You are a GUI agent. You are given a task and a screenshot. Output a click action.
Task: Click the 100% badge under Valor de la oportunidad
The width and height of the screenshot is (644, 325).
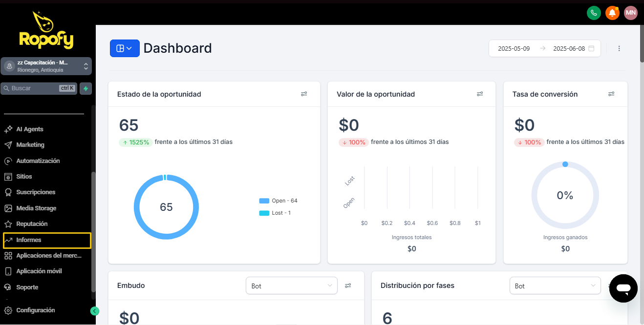coord(353,142)
